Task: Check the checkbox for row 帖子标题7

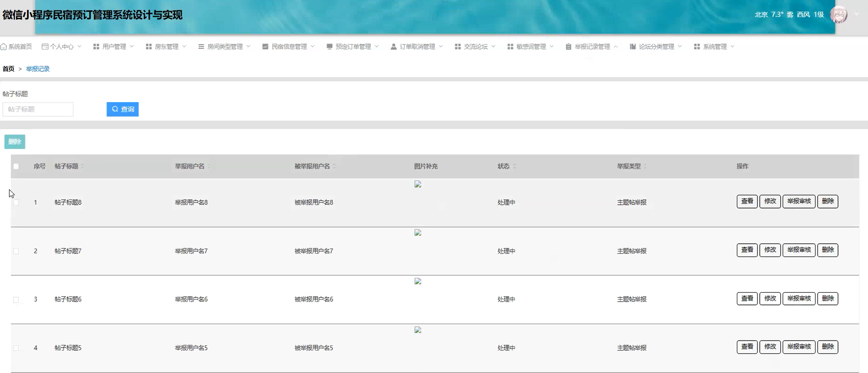Action: (16, 251)
